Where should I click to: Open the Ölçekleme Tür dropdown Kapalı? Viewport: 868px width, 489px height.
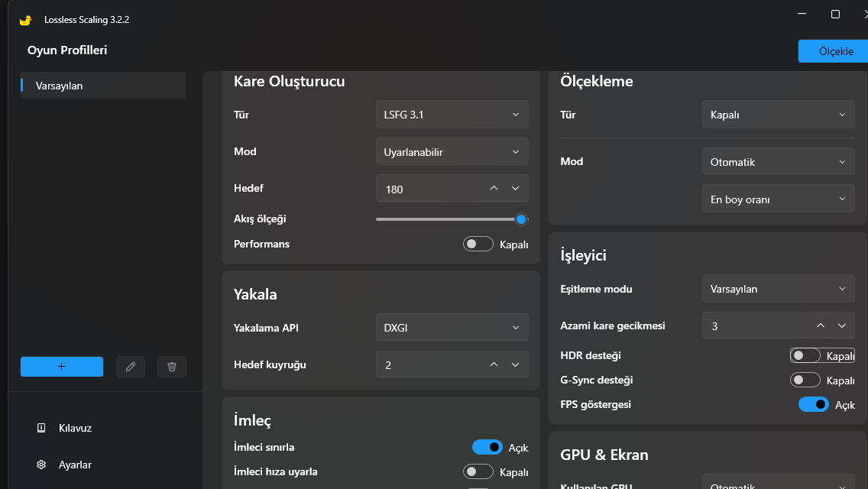pos(779,115)
